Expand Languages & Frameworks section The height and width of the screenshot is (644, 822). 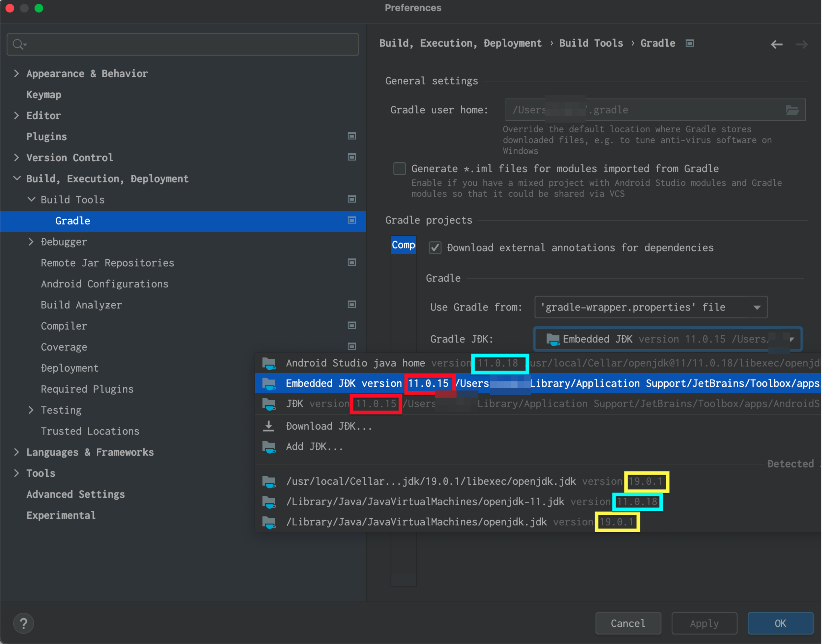16,452
